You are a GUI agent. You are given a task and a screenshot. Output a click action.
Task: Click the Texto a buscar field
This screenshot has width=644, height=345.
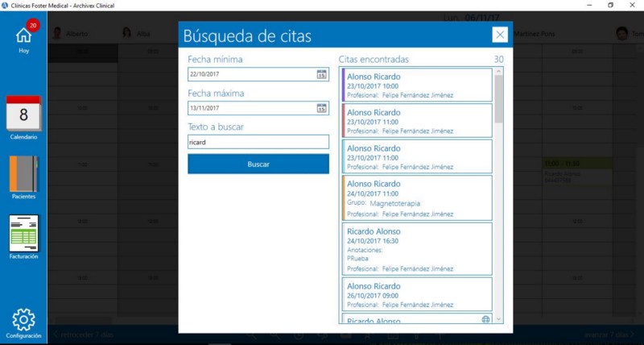(x=258, y=142)
